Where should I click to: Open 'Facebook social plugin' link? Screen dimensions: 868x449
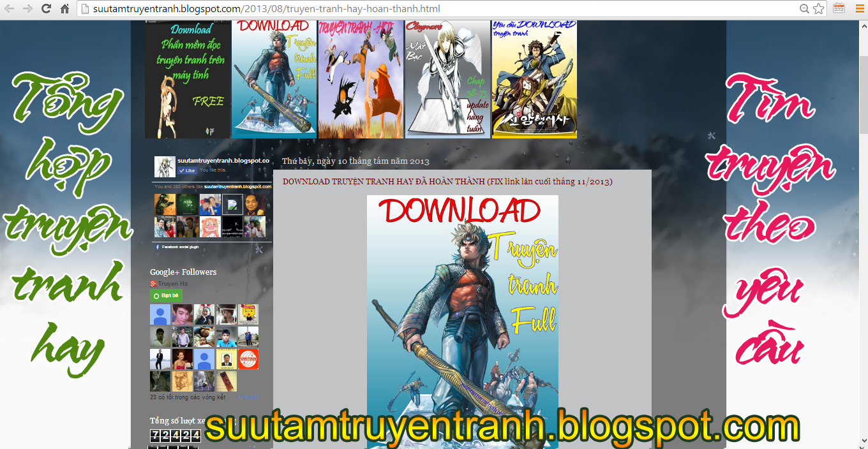point(181,246)
